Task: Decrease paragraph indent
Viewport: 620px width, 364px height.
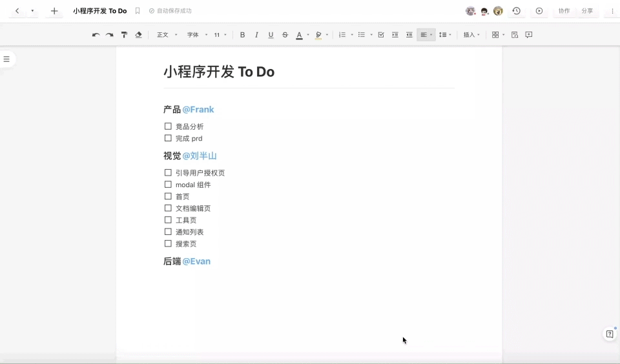Action: click(x=409, y=35)
